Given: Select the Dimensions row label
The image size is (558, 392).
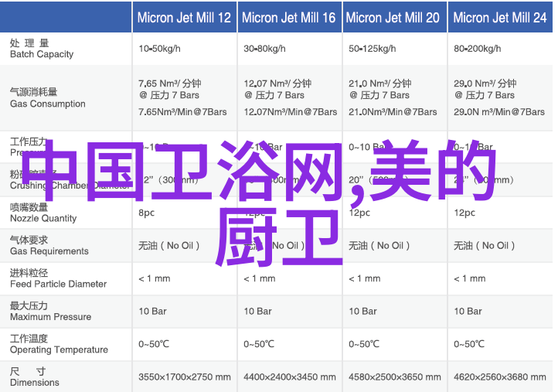Looking at the screenshot, I should point(35,377).
